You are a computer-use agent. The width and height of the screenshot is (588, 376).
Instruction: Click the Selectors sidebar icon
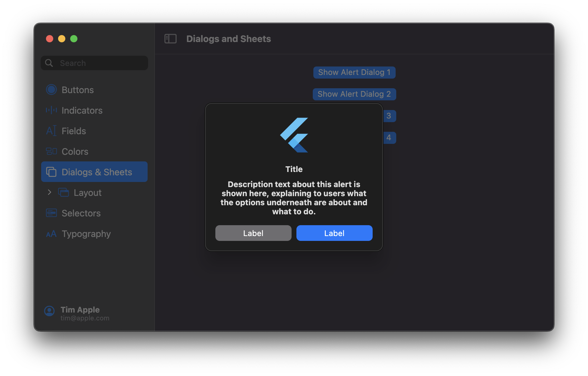tap(51, 213)
